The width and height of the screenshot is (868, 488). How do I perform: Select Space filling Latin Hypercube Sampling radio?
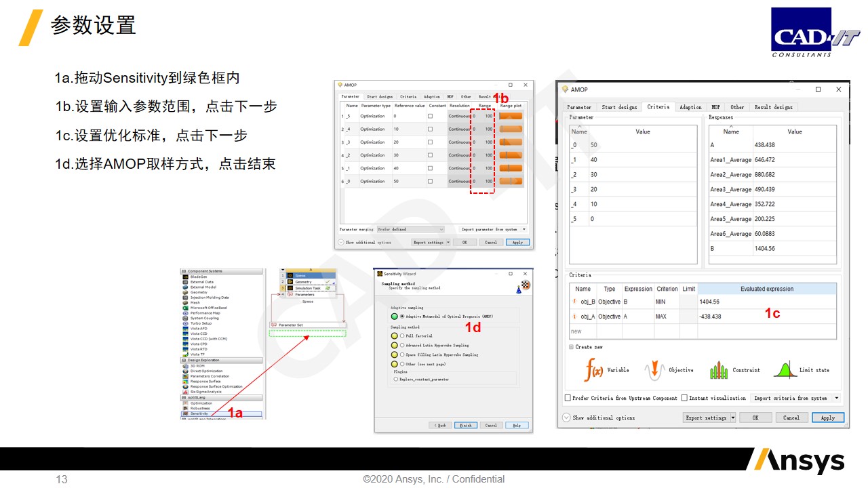coord(402,354)
